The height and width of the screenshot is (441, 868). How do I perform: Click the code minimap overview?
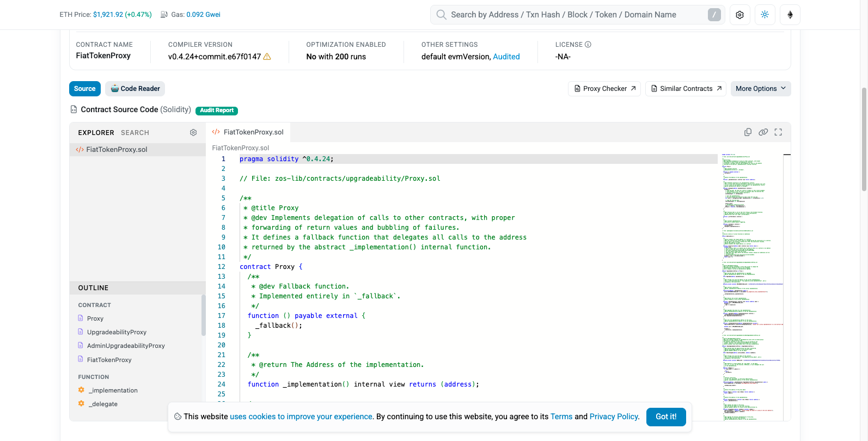(x=754, y=287)
